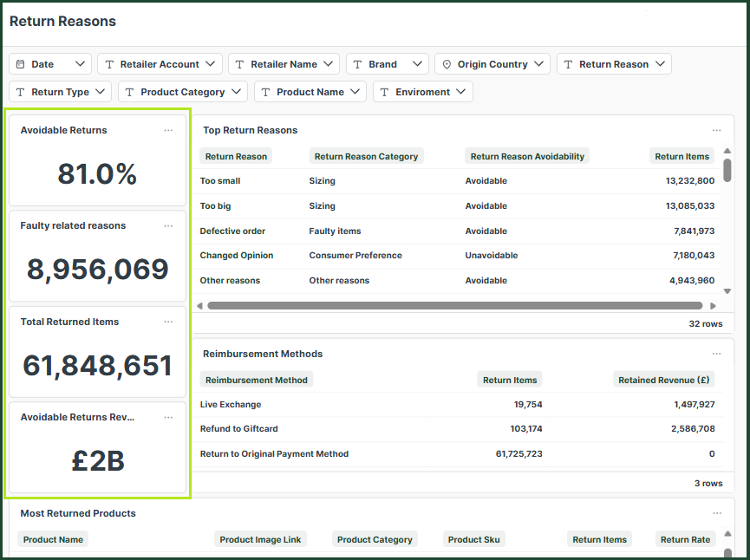This screenshot has width=750, height=560.
Task: Click the £2B avoidable returns revenue value
Action: tap(98, 461)
